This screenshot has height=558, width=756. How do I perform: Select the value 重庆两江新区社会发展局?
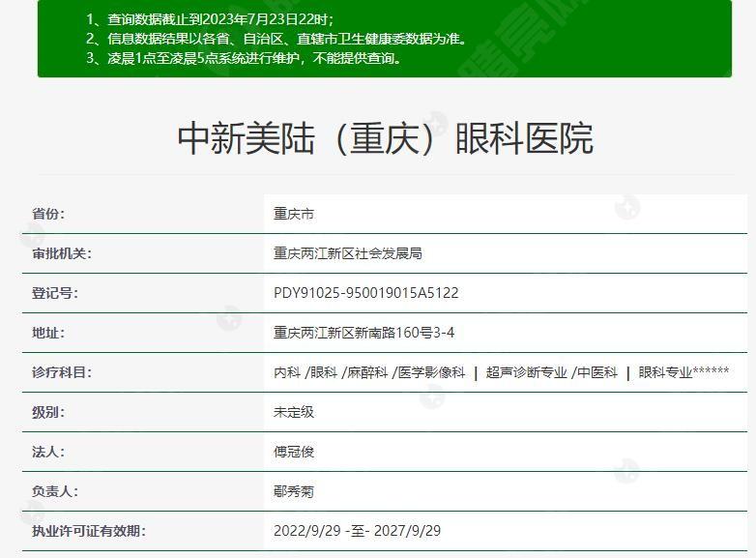[x=348, y=253]
